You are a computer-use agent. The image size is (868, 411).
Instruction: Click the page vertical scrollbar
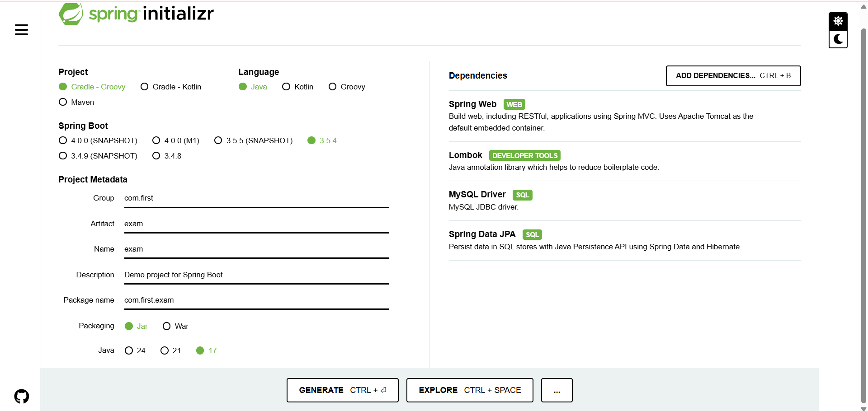pos(863,215)
